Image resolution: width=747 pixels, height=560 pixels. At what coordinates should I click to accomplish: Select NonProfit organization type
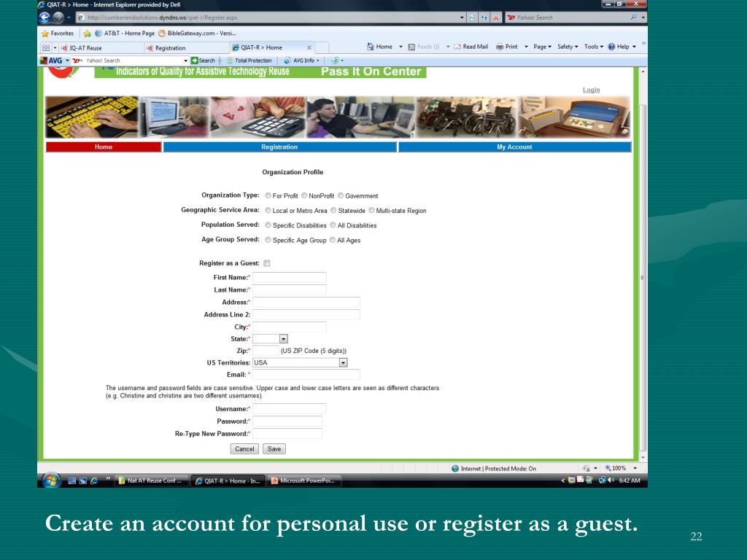pos(304,195)
